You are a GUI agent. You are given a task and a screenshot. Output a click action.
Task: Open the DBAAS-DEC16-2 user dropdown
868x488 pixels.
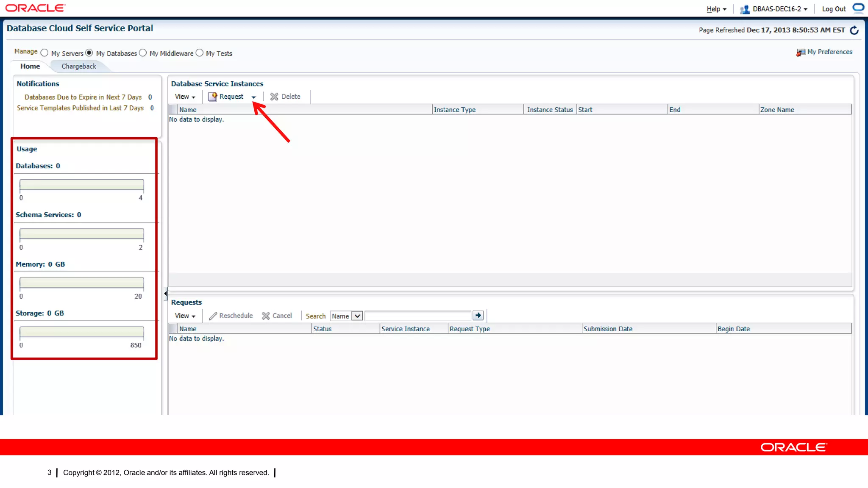point(780,9)
